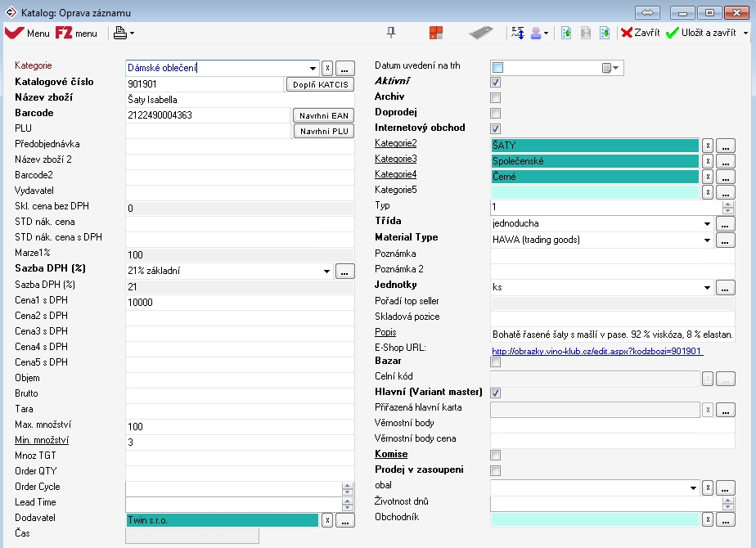Click the document with green down arrow icon
Image resolution: width=756 pixels, height=548 pixels.
[x=605, y=33]
